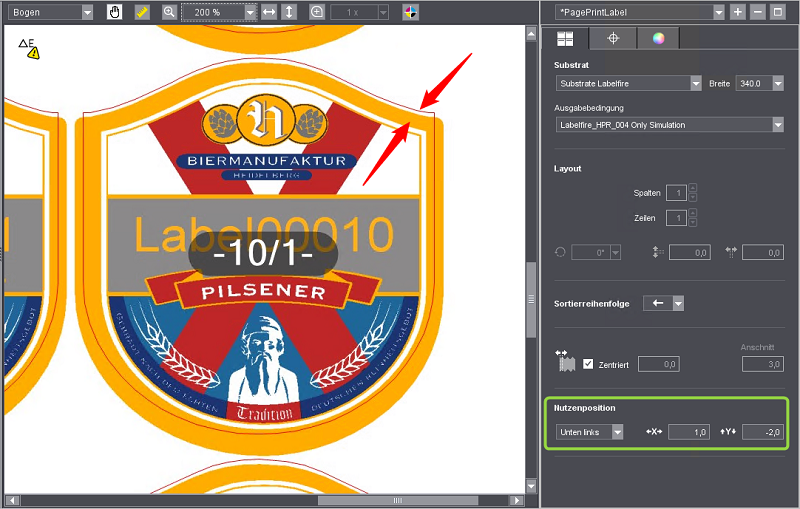This screenshot has height=509, width=800.
Task: Expand the Substrate Labelfire dropdown
Action: [695, 84]
